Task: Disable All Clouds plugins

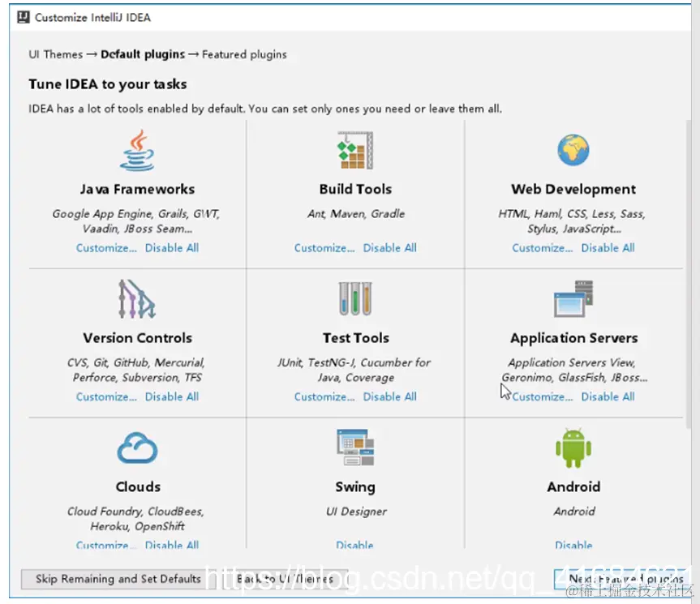Action: pyautogui.click(x=172, y=545)
